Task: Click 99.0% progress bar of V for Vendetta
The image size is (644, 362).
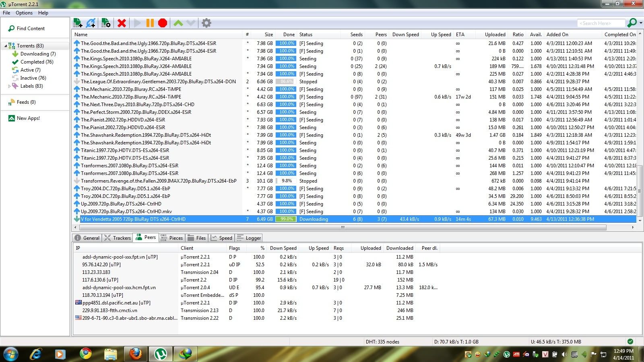Action: [286, 219]
